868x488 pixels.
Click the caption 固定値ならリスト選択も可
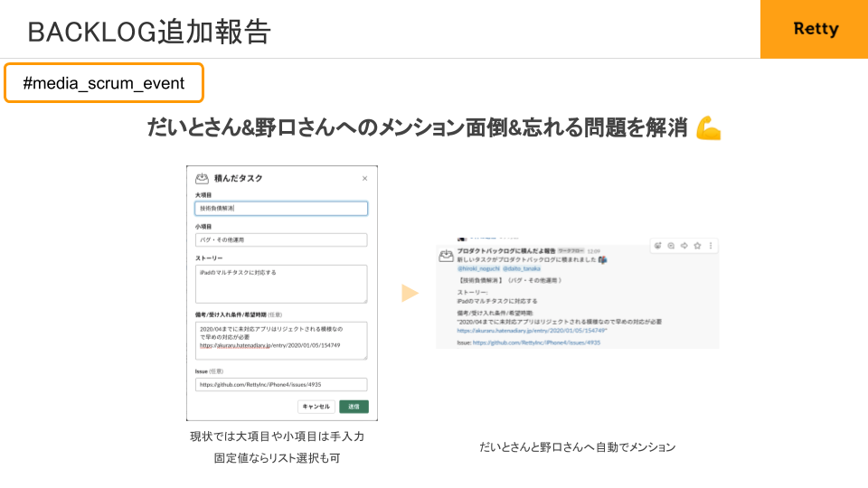point(278,458)
